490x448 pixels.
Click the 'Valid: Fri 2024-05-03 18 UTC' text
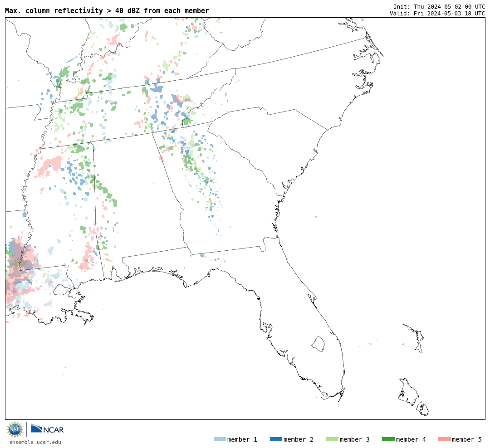point(437,14)
